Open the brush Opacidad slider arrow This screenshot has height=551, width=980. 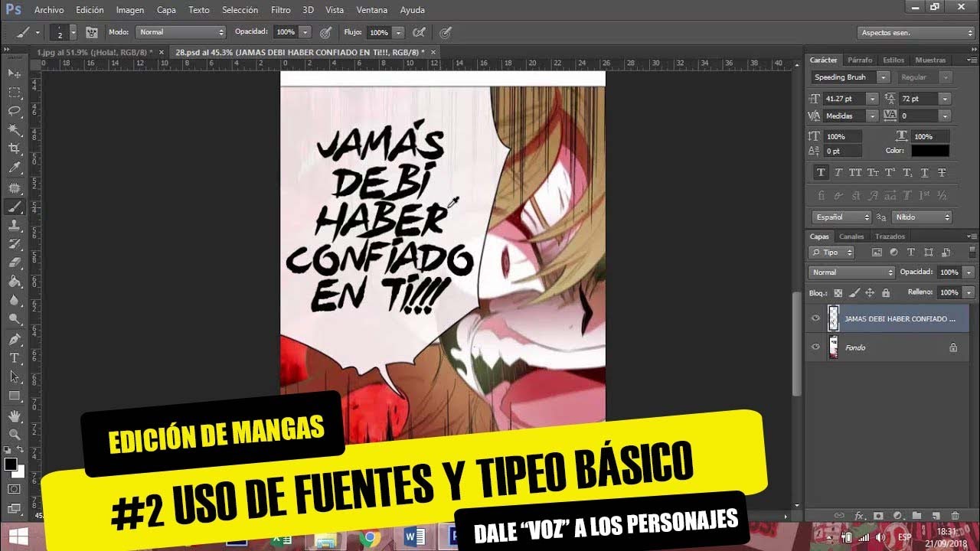305,32
